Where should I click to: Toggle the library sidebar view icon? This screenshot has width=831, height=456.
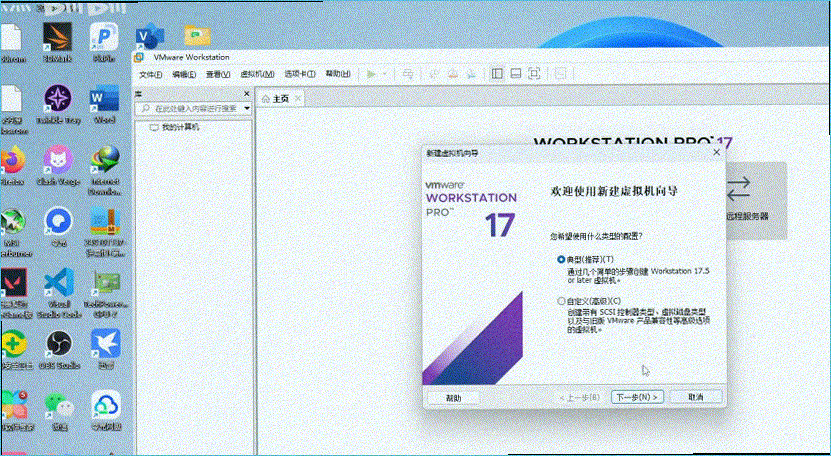pyautogui.click(x=497, y=74)
